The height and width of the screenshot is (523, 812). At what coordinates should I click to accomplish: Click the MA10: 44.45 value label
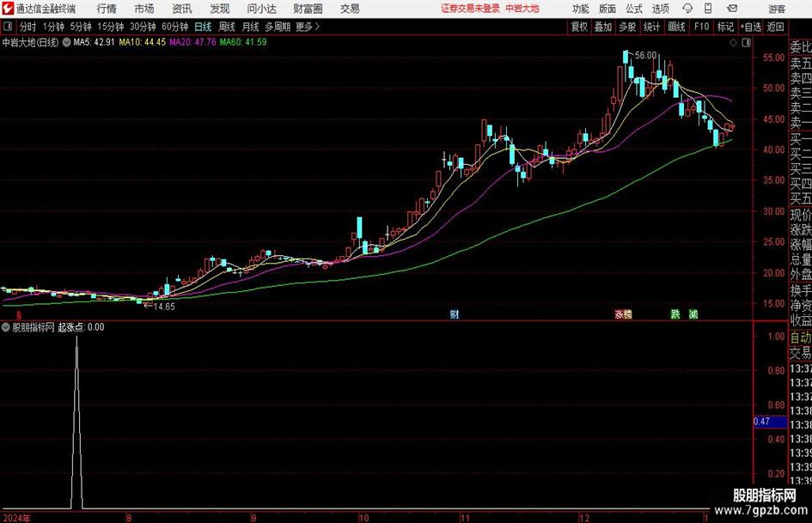coord(143,42)
